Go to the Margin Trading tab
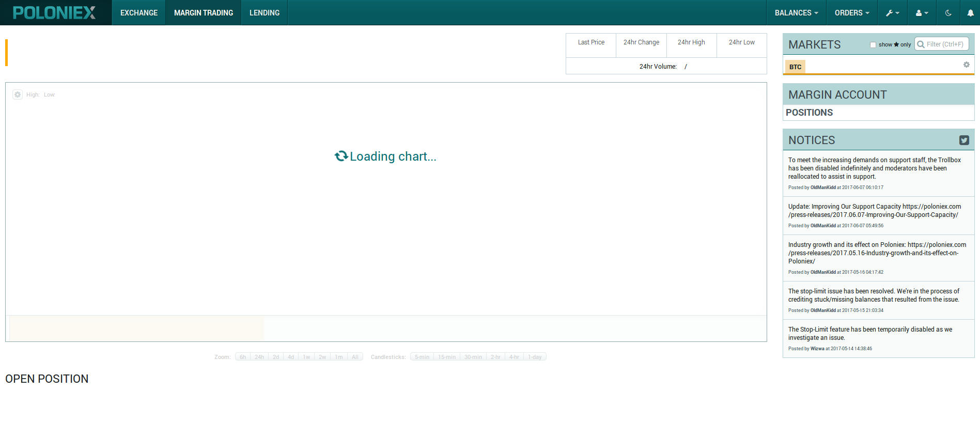Image resolution: width=980 pixels, height=422 pixels. (204, 12)
